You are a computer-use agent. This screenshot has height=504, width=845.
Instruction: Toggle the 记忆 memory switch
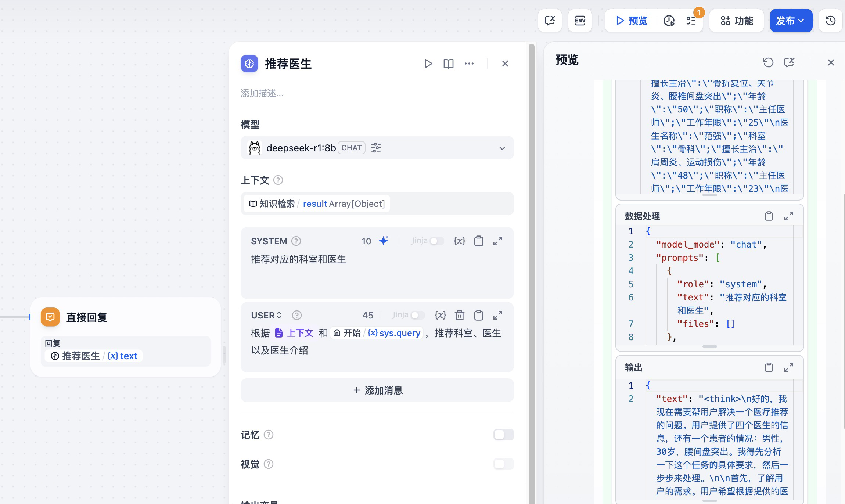pyautogui.click(x=503, y=435)
